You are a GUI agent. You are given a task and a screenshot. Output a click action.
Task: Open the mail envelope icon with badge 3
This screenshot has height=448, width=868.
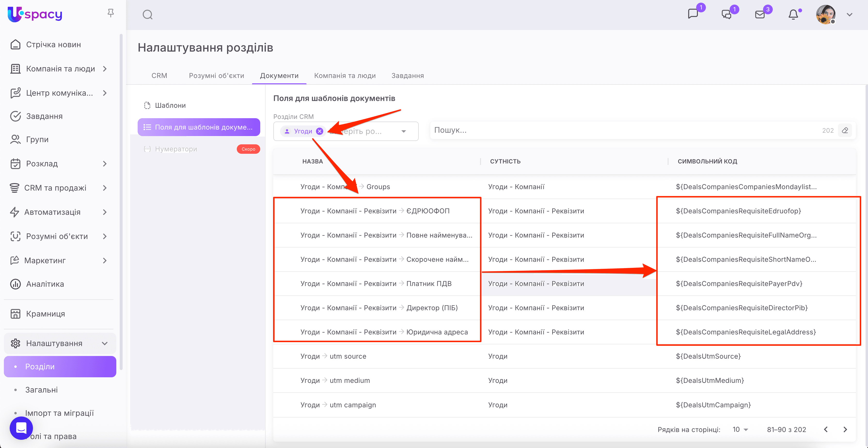[760, 15]
